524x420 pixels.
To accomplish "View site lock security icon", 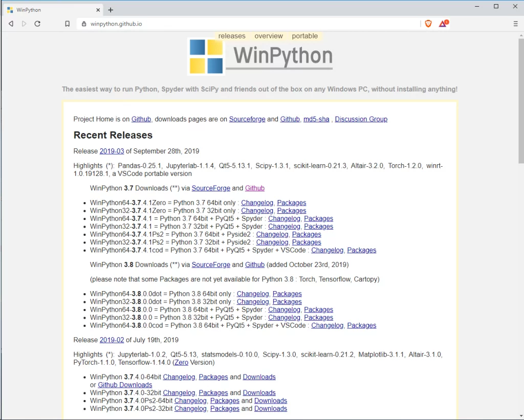I will pos(84,24).
